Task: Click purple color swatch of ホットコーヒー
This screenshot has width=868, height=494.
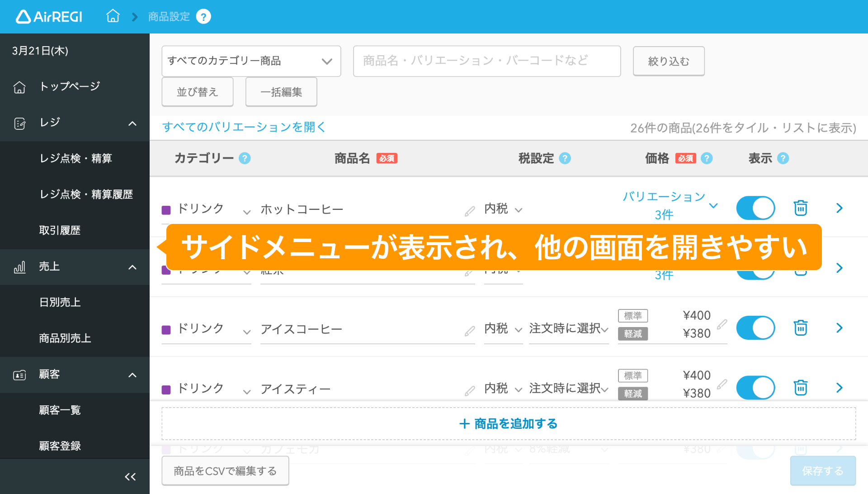Action: click(166, 210)
